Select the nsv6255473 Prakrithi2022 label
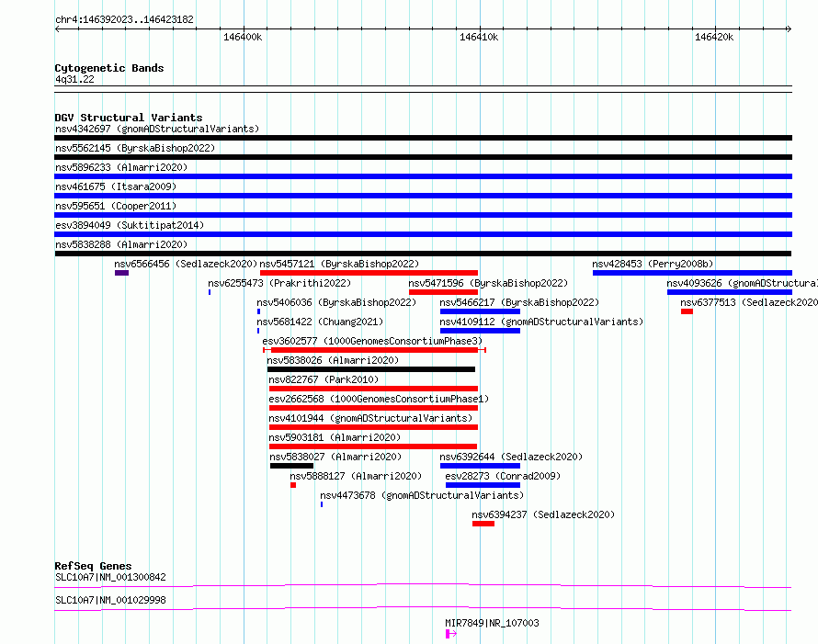Viewport: 818px width, 644px height. [279, 283]
